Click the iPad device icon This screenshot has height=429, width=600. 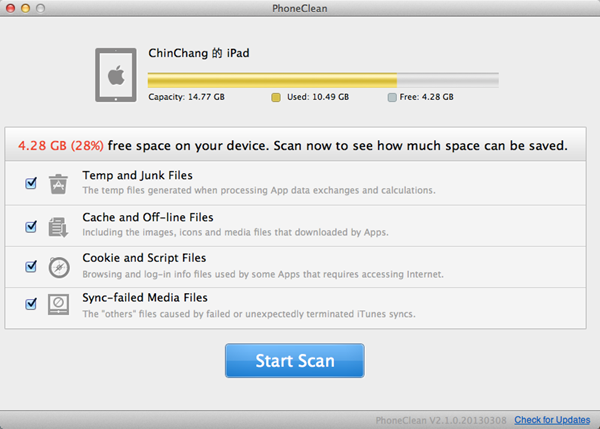116,75
